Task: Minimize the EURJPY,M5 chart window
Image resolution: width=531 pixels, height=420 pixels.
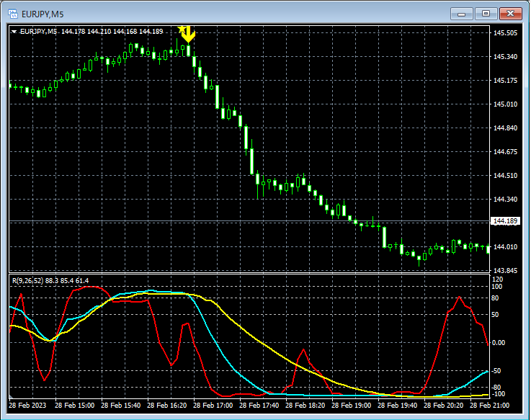Action: 461,13
